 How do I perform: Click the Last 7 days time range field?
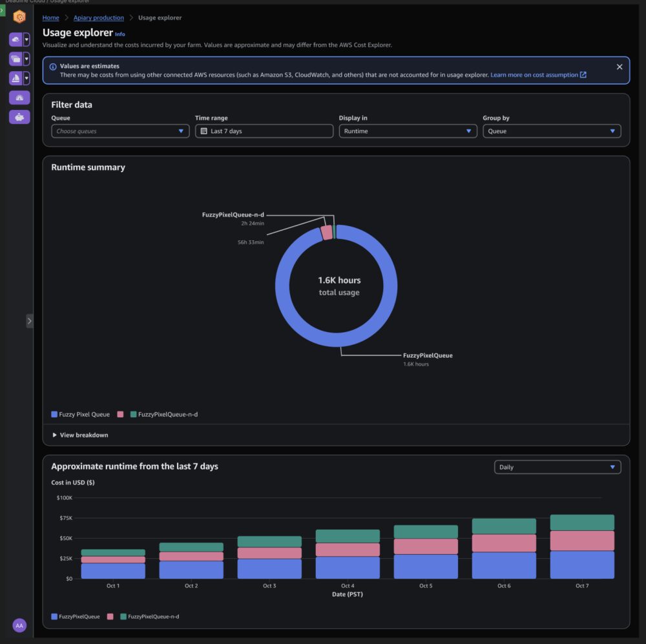[x=264, y=131]
